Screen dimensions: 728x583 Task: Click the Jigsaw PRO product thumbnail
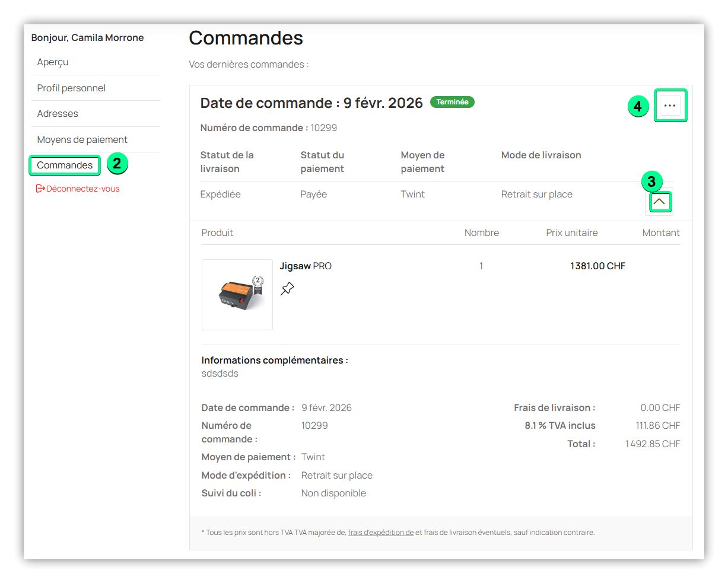237,295
